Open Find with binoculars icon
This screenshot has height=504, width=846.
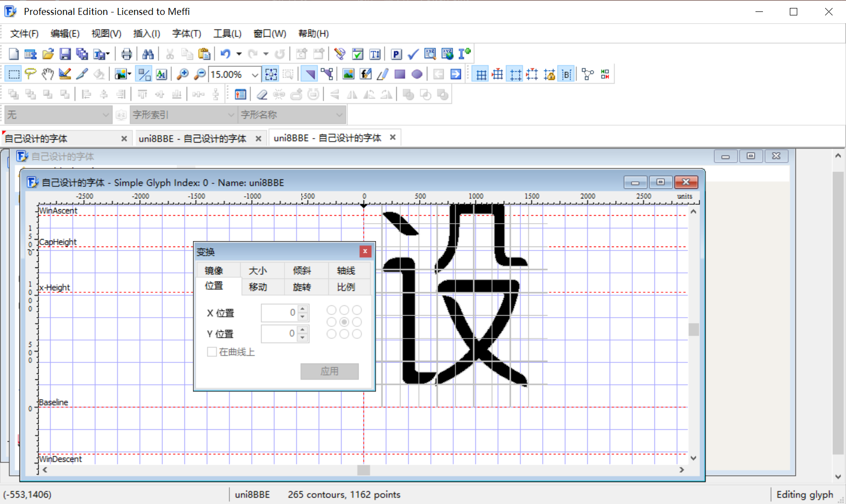(x=148, y=54)
